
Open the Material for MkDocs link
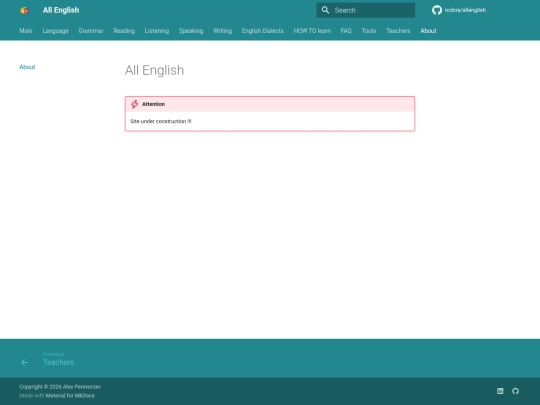pyautogui.click(x=70, y=395)
